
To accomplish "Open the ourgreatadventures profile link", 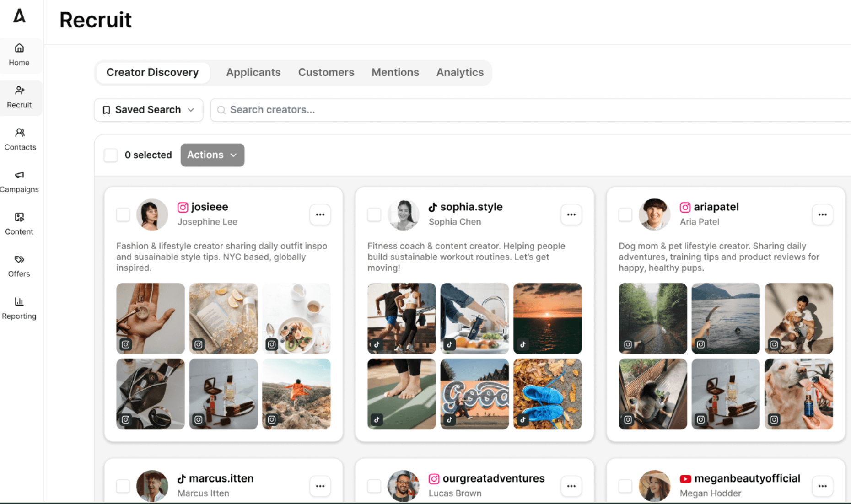I will 494,479.
